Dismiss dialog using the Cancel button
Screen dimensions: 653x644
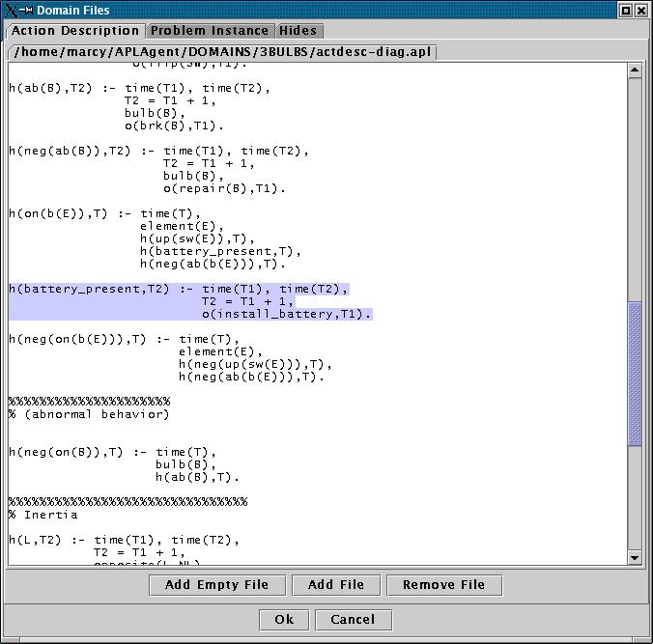(352, 619)
